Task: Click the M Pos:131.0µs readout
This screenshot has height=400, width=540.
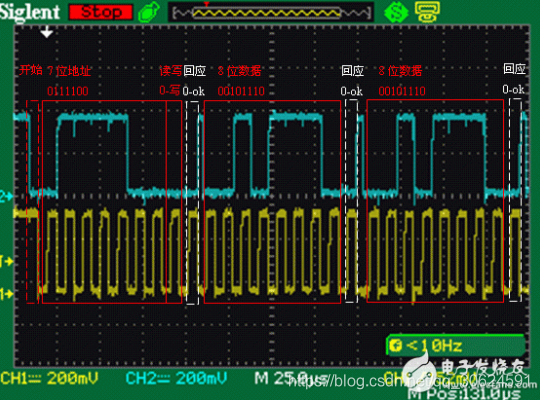Action: [x=464, y=394]
